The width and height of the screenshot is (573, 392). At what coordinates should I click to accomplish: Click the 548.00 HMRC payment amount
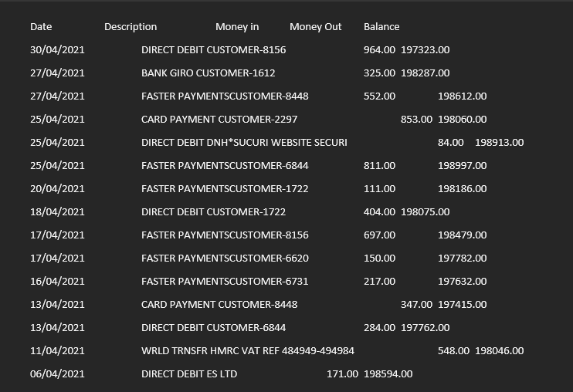[453, 351]
